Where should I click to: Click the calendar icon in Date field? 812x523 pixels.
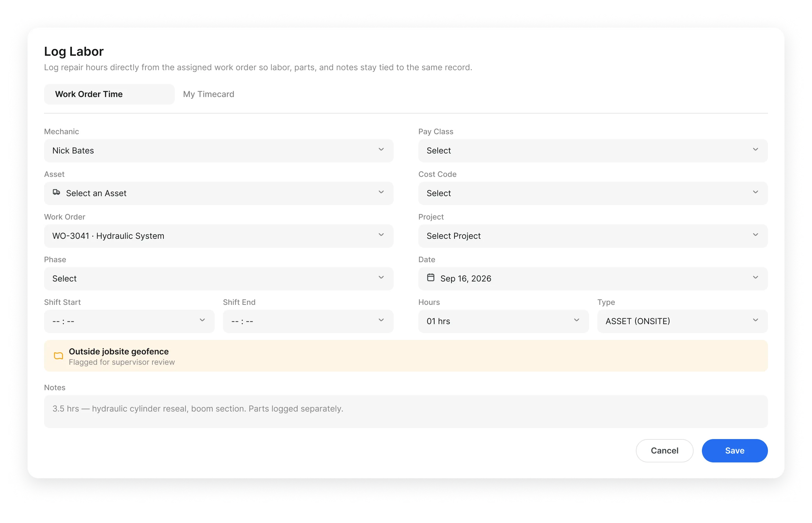431,277
